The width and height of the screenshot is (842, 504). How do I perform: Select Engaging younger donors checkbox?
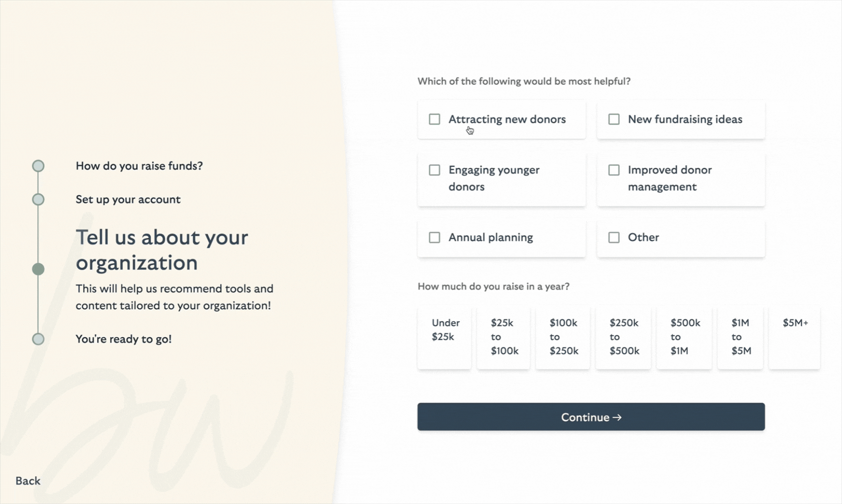(x=434, y=170)
